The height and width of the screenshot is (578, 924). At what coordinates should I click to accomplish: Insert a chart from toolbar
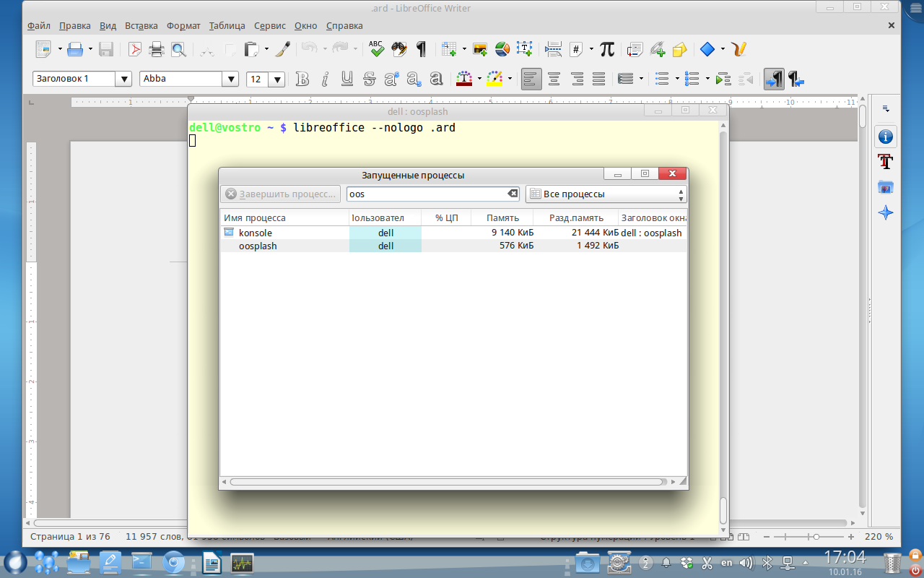[502, 49]
